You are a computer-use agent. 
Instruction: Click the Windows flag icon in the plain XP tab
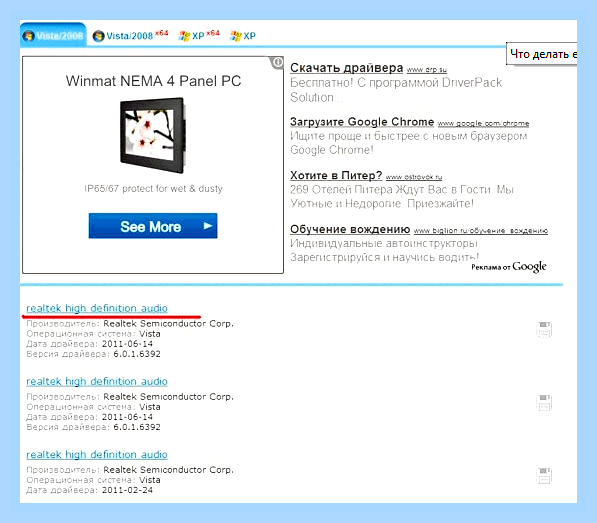tap(236, 36)
